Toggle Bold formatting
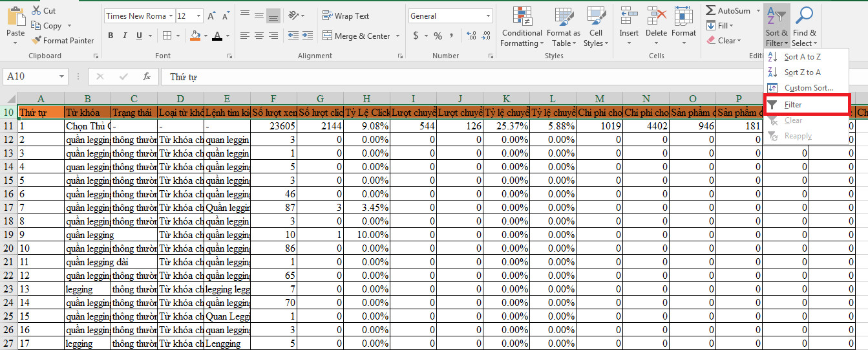 pyautogui.click(x=111, y=36)
